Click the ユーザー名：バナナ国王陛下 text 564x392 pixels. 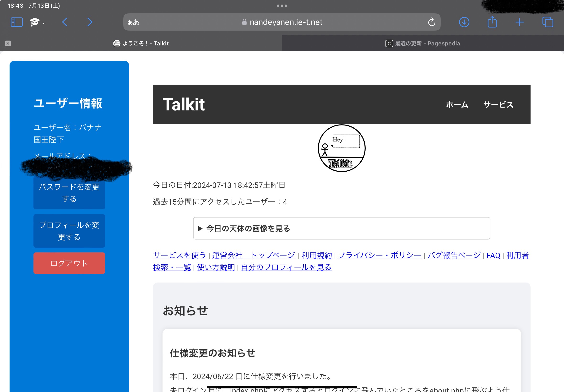[x=68, y=133]
